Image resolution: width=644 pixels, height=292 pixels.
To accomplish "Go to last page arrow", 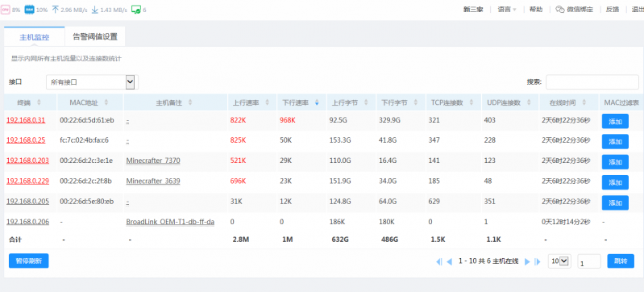I will [x=538, y=261].
